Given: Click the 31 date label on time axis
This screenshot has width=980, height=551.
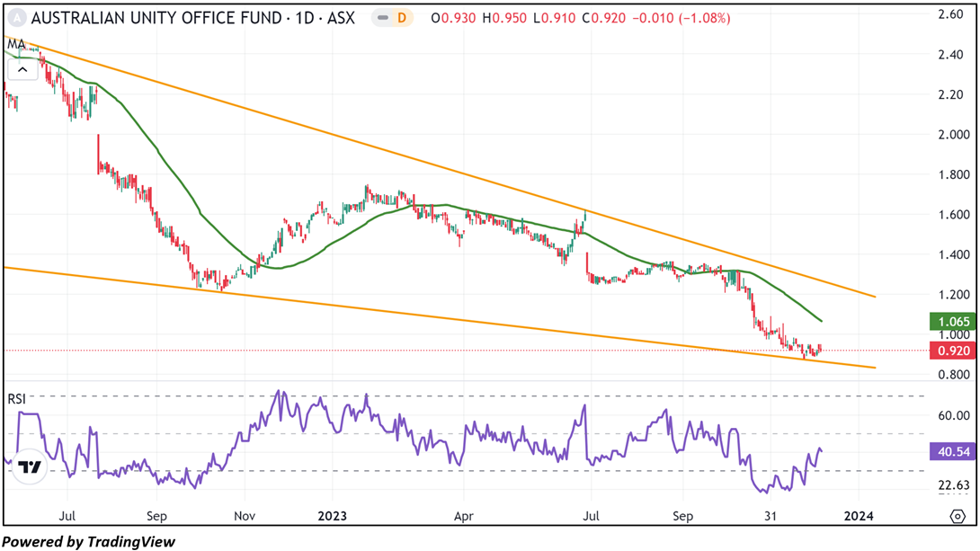Looking at the screenshot, I should (x=770, y=516).
